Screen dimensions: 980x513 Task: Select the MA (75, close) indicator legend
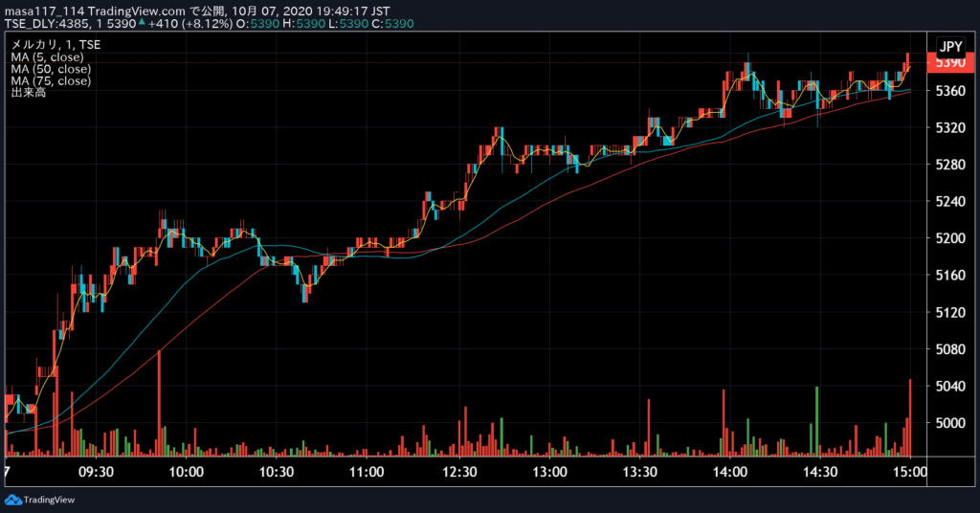[x=51, y=80]
